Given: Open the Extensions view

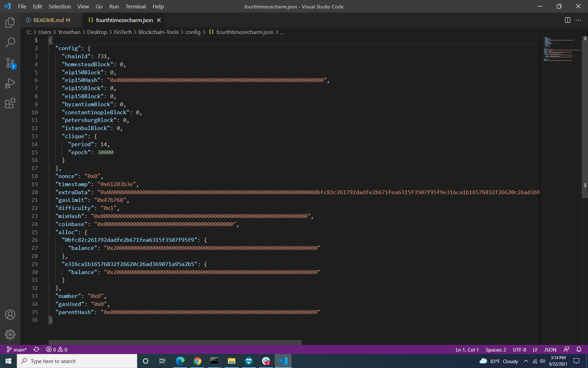Looking at the screenshot, I should (10, 103).
